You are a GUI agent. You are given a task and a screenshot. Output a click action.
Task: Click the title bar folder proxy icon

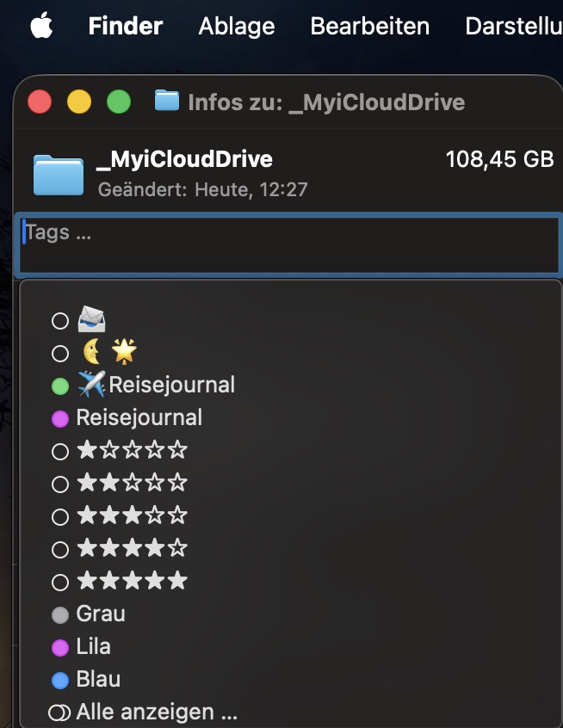(x=167, y=101)
